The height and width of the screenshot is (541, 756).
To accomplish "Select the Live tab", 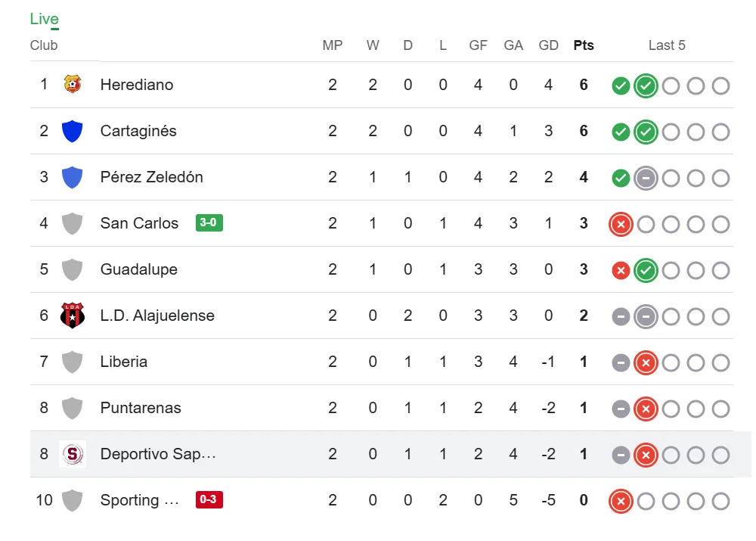I will 45,20.
